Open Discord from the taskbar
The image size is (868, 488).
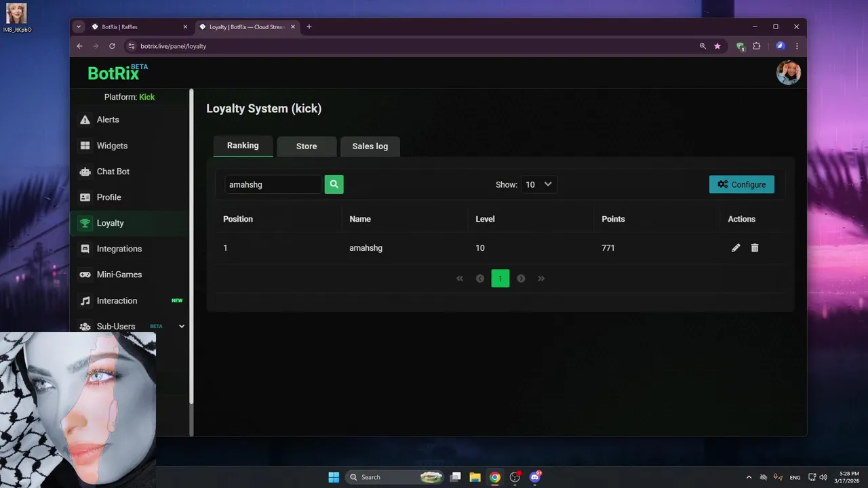pos(535,477)
